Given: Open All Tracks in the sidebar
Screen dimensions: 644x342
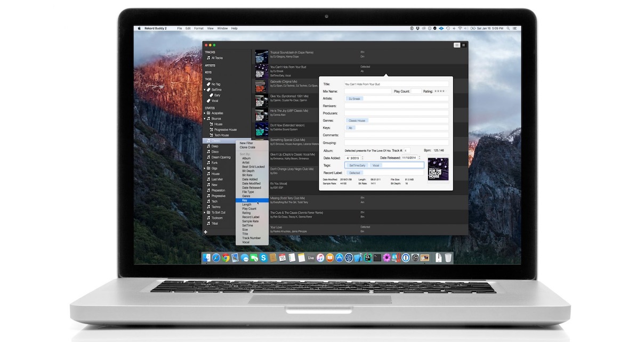Looking at the screenshot, I should pos(217,58).
